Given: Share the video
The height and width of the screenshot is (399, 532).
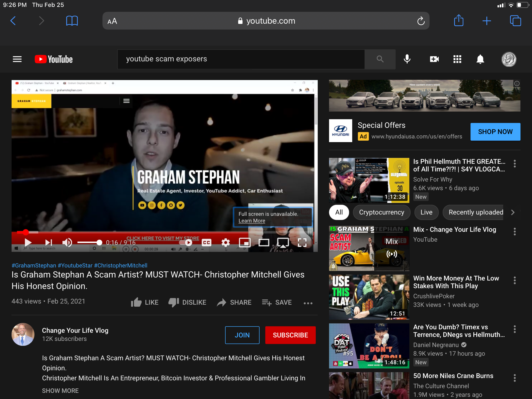Looking at the screenshot, I should pos(234,302).
